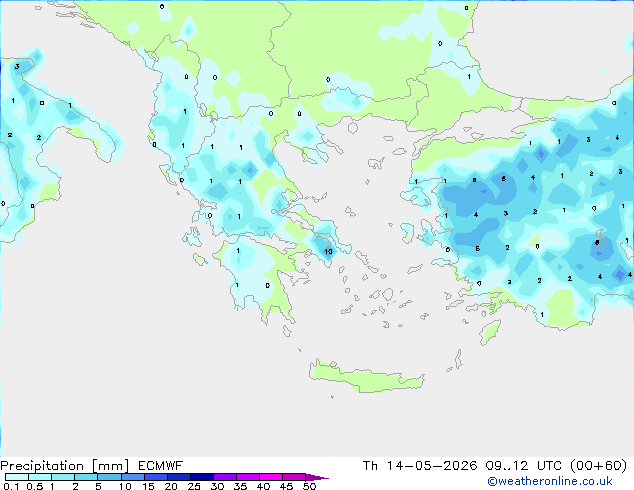Click the 'Precipitation' title word
This screenshot has width=634, height=490.
pos(42,466)
